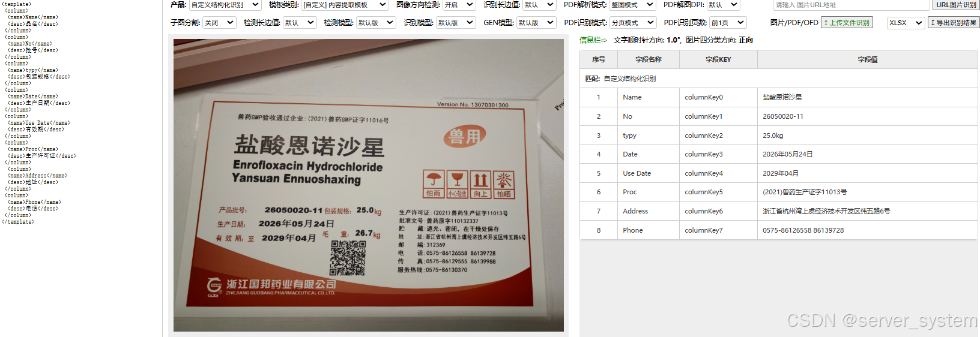Open the 子图分割 dropdown
The image size is (980, 337).
[x=219, y=23]
